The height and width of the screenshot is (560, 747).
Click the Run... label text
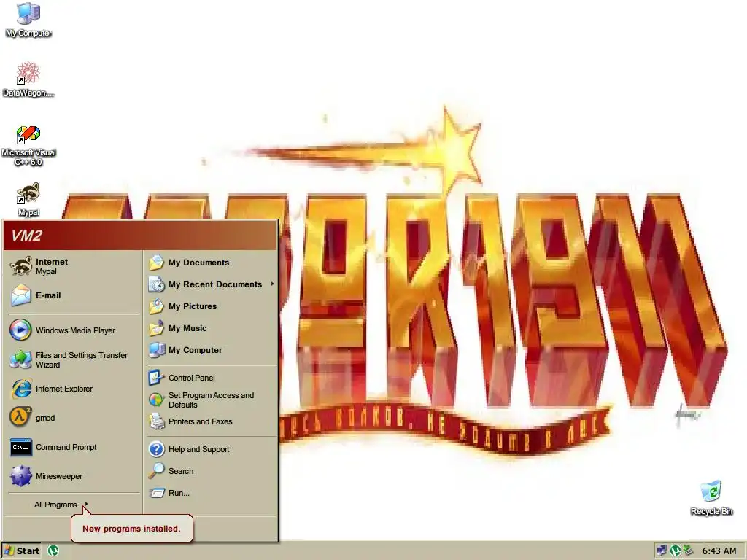[179, 493]
